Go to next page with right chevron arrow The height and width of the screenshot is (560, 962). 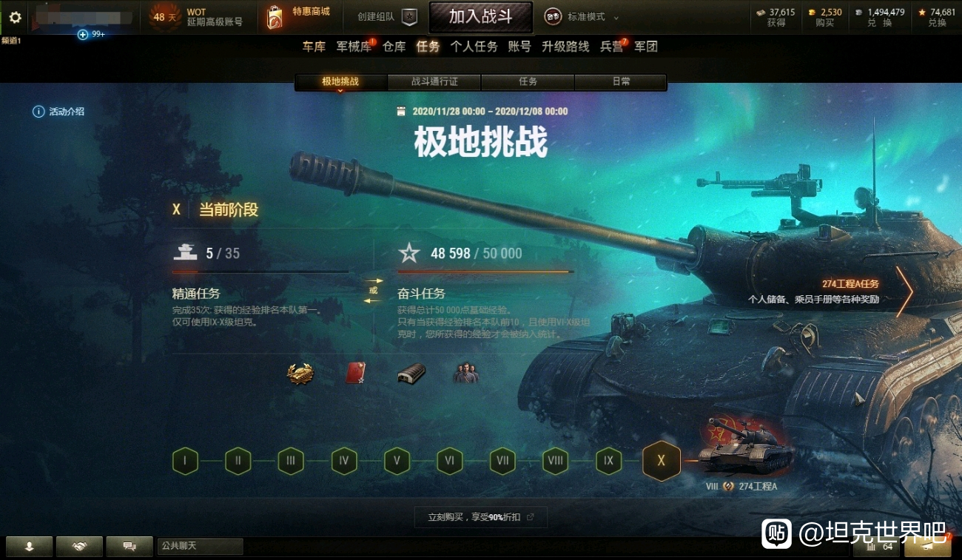pyautogui.click(x=904, y=291)
